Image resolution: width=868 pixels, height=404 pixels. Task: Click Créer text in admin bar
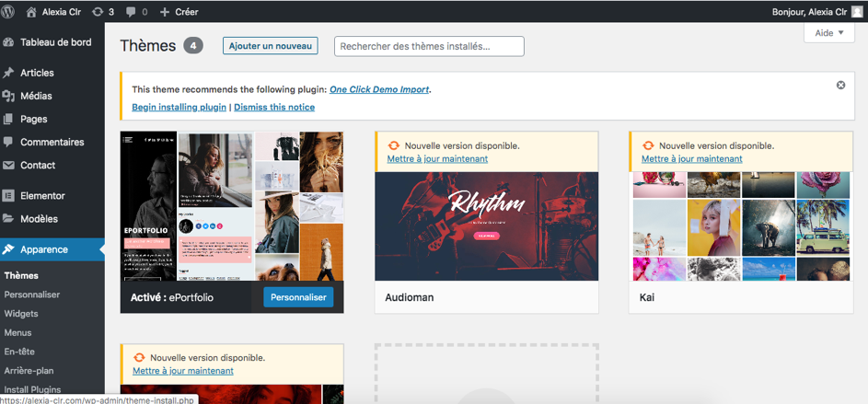[187, 12]
